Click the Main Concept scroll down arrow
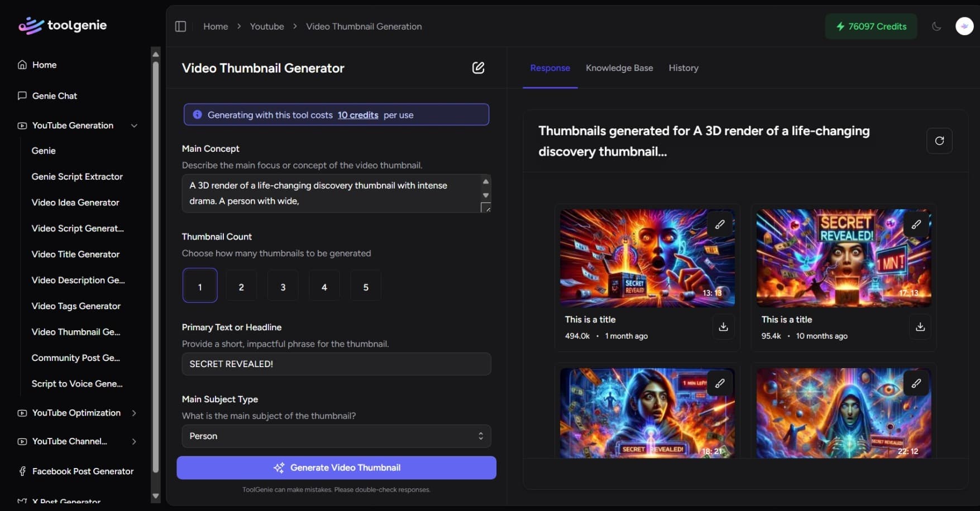This screenshot has width=980, height=511. [x=486, y=195]
